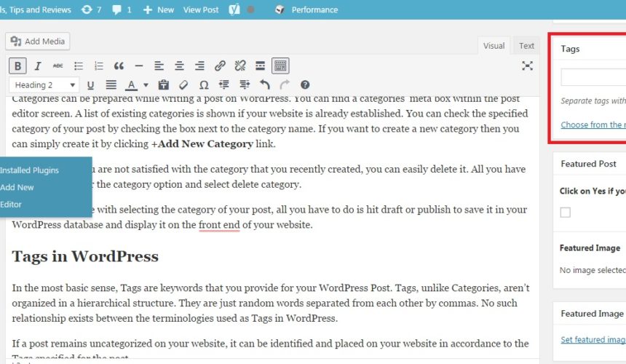The height and width of the screenshot is (364, 626).
Task: Underline the selected text
Action: (x=91, y=85)
